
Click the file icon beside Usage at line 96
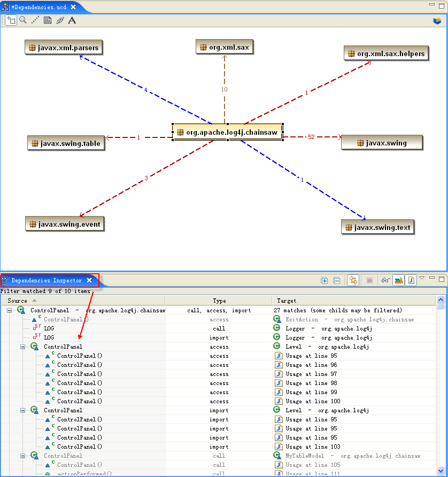coord(279,365)
